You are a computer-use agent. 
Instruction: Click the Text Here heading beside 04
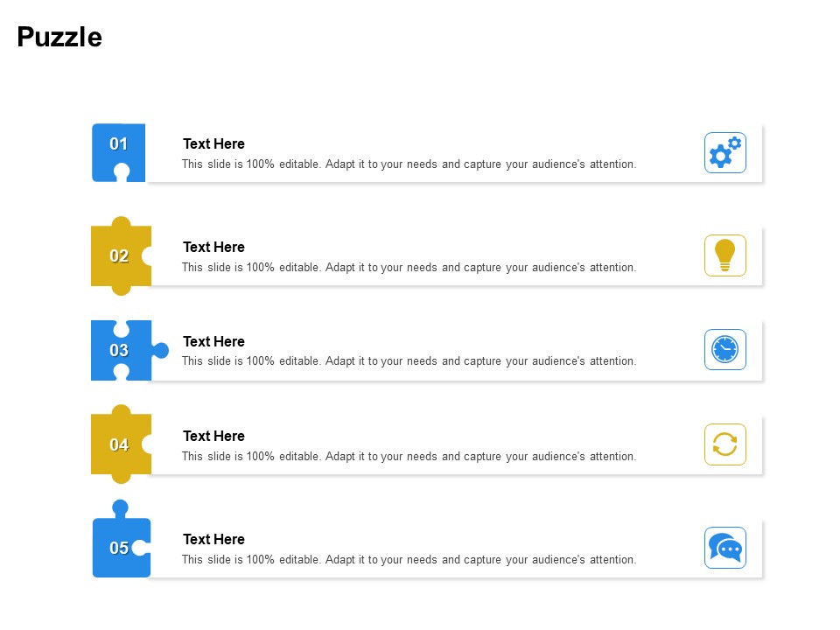click(x=213, y=436)
